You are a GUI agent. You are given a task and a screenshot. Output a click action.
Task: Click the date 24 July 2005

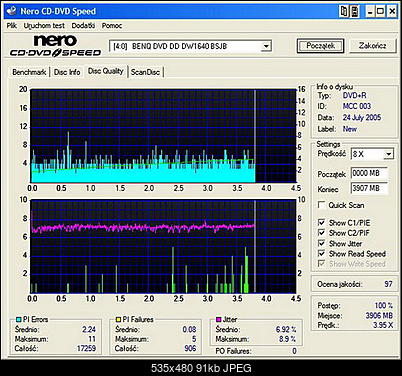click(362, 117)
